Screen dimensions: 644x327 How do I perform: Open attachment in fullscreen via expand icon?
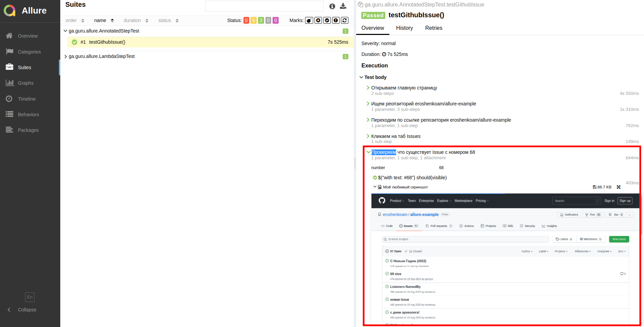(x=619, y=187)
